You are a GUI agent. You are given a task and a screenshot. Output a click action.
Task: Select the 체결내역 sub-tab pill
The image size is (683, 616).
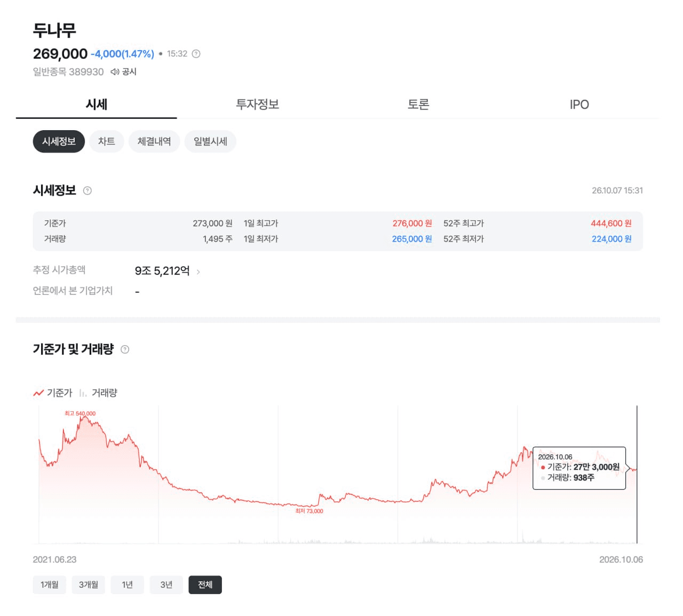[x=154, y=141]
